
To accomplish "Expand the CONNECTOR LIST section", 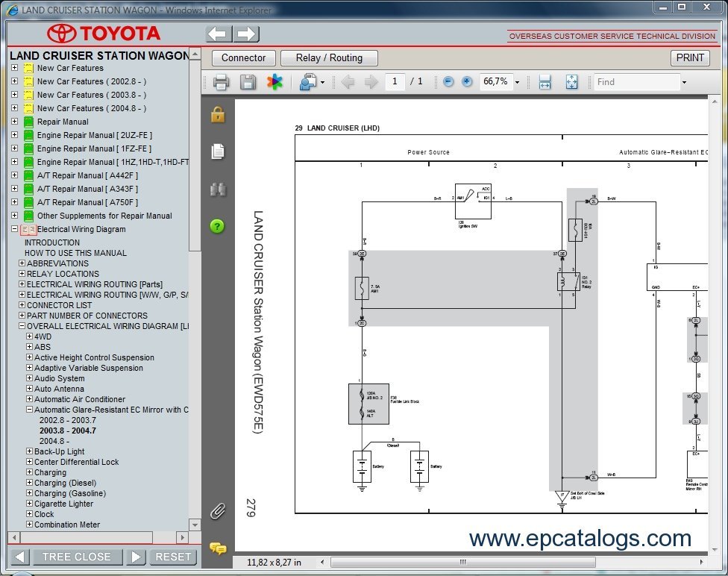I will (x=22, y=304).
